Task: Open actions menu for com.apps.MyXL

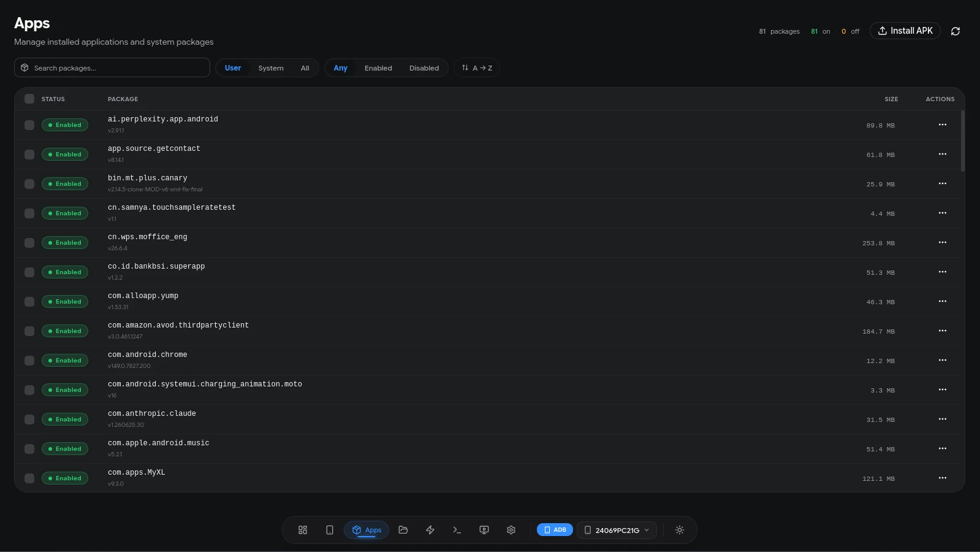Action: tap(943, 478)
